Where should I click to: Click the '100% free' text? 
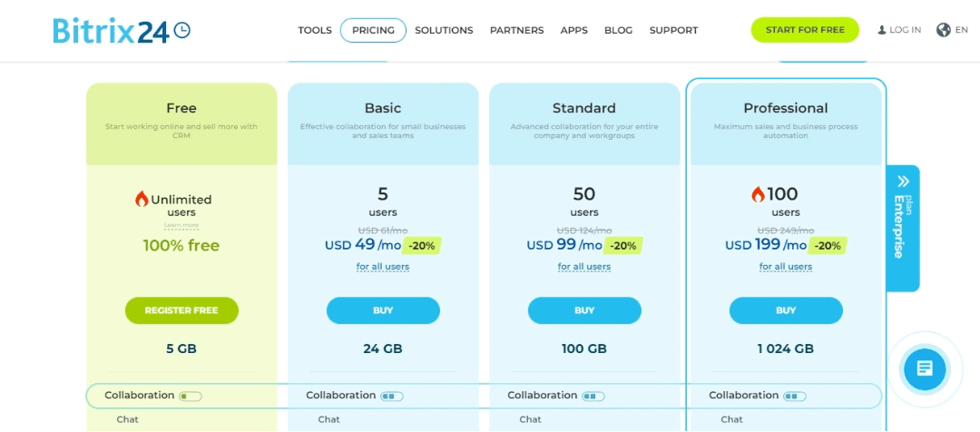181,246
